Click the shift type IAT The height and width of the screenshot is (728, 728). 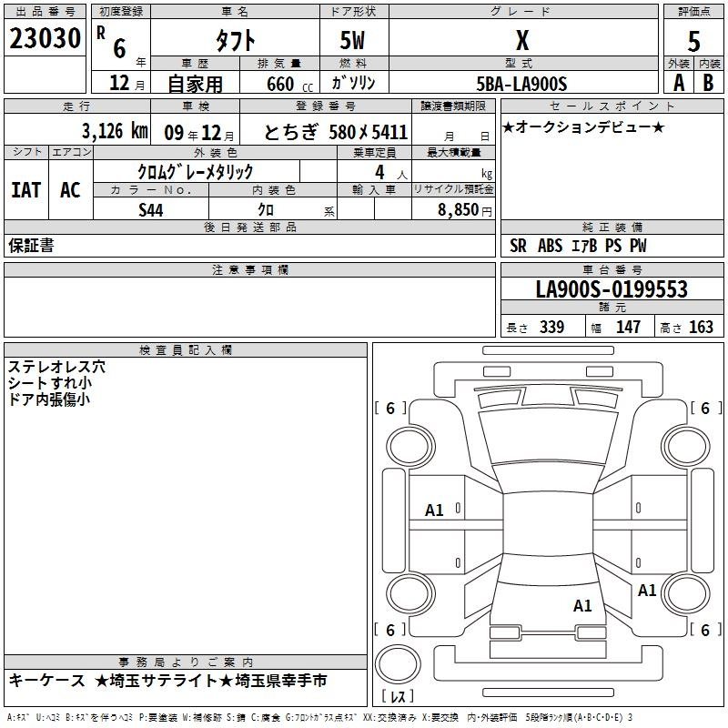(x=26, y=190)
